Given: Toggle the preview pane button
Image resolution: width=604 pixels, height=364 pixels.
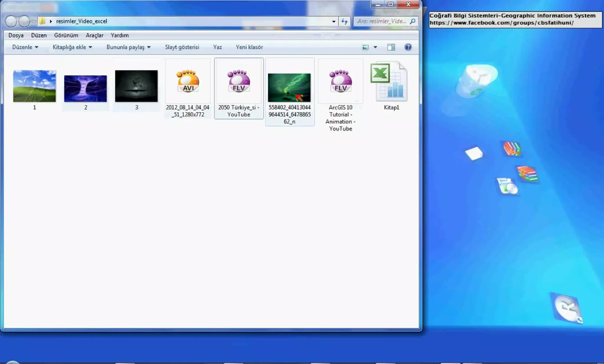Looking at the screenshot, I should [x=391, y=47].
